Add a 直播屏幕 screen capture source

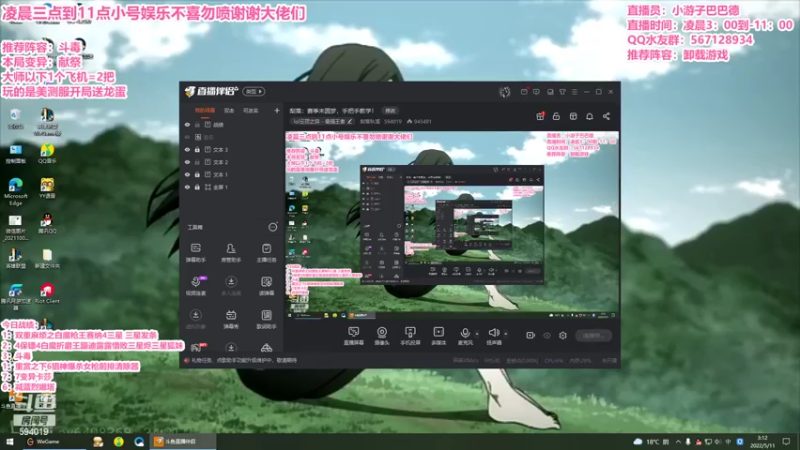(354, 336)
